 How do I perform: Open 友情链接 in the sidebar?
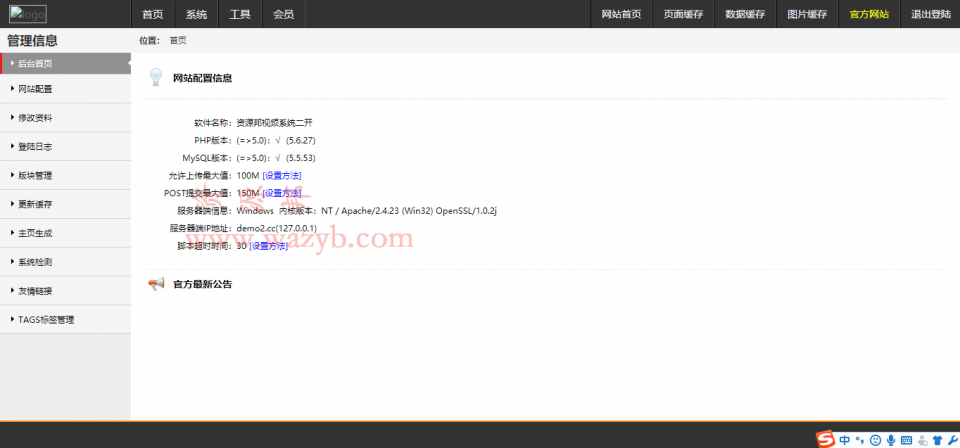click(66, 290)
